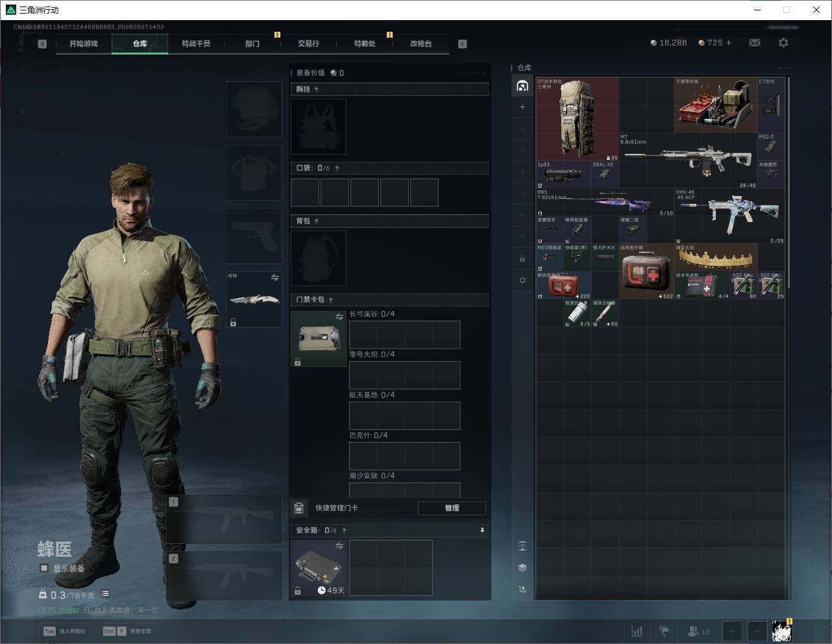Click the Ctrl F 转移全部 shortcut
The width and height of the screenshot is (832, 644).
[127, 631]
